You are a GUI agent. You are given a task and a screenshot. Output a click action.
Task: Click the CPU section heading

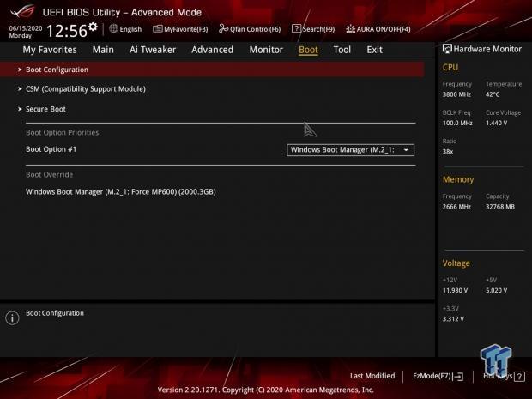tap(450, 67)
